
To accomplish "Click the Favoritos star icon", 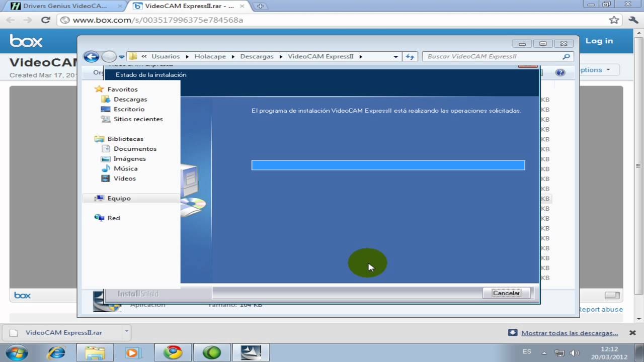I will [99, 89].
